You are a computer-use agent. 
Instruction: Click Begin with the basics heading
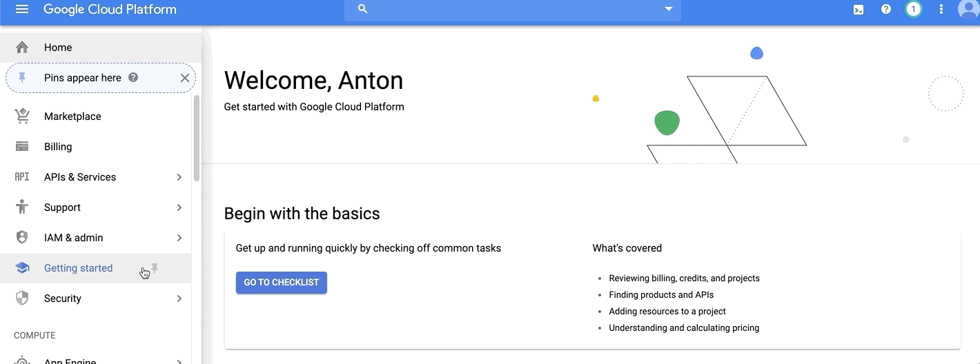[x=302, y=214]
